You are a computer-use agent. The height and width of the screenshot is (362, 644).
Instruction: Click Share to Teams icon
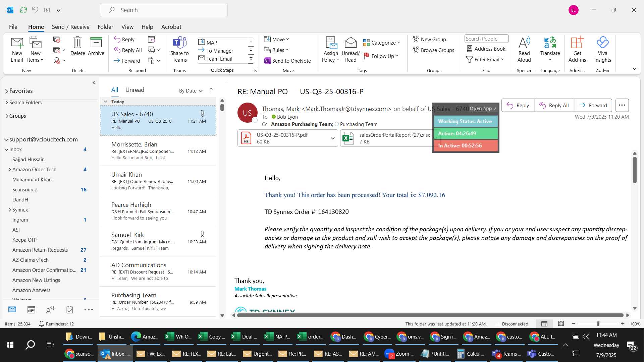coord(179,50)
